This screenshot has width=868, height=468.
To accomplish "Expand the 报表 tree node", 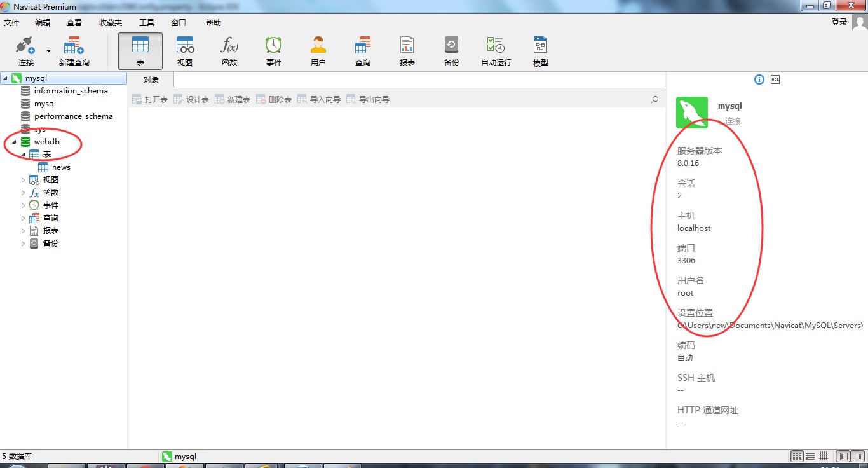I will tap(23, 231).
